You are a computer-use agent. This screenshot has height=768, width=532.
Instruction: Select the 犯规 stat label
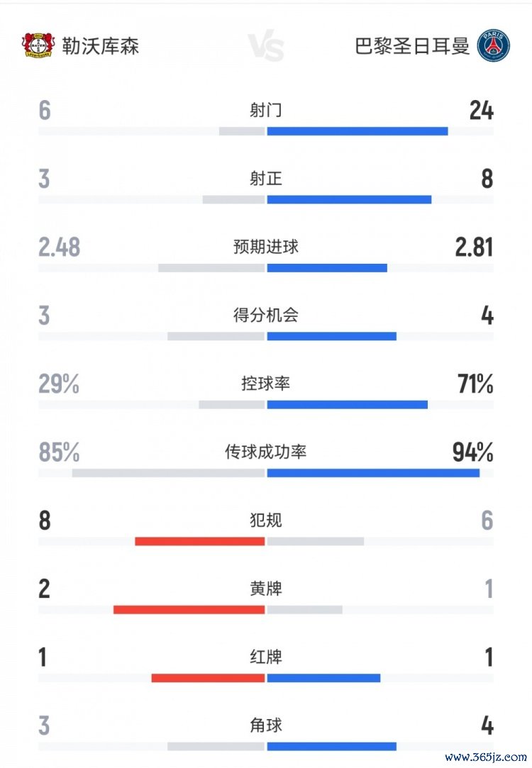266,520
